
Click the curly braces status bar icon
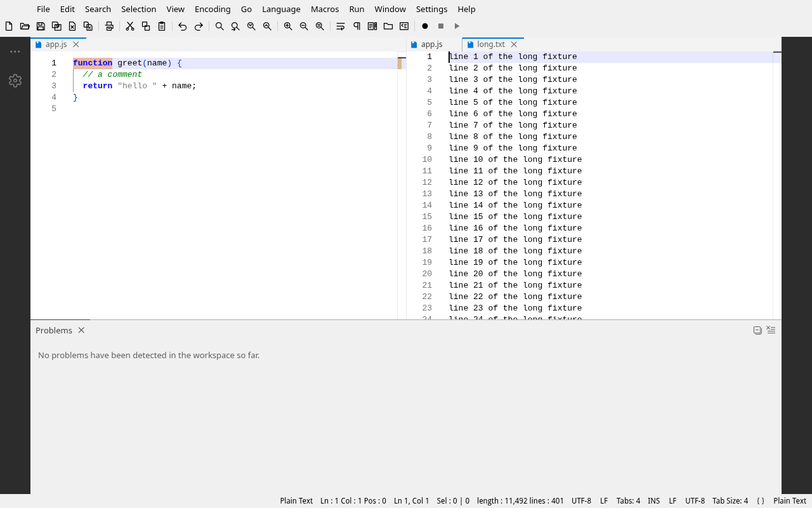point(761,501)
